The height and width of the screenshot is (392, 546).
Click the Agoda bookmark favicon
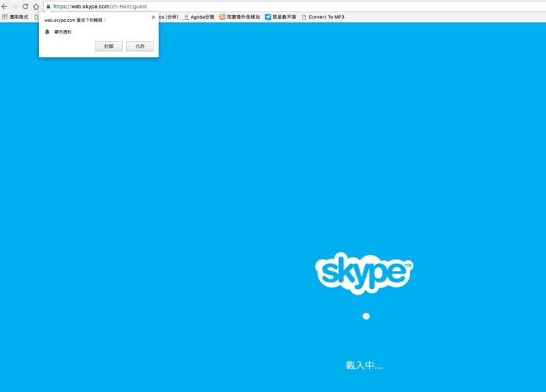(186, 16)
